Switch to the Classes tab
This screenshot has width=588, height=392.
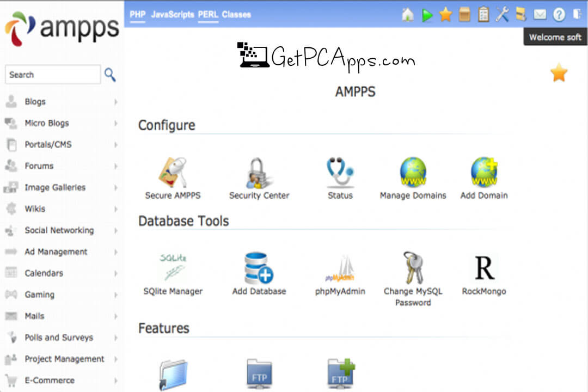point(236,15)
